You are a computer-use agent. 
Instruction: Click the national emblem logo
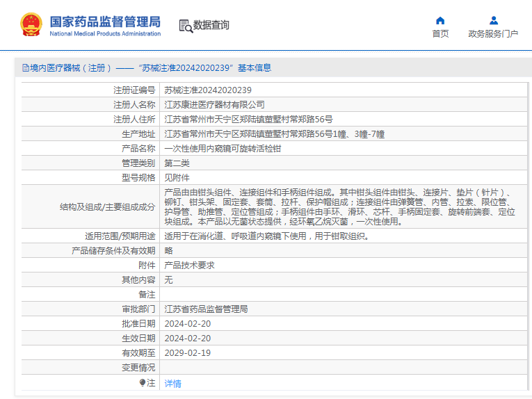pyautogui.click(x=31, y=25)
